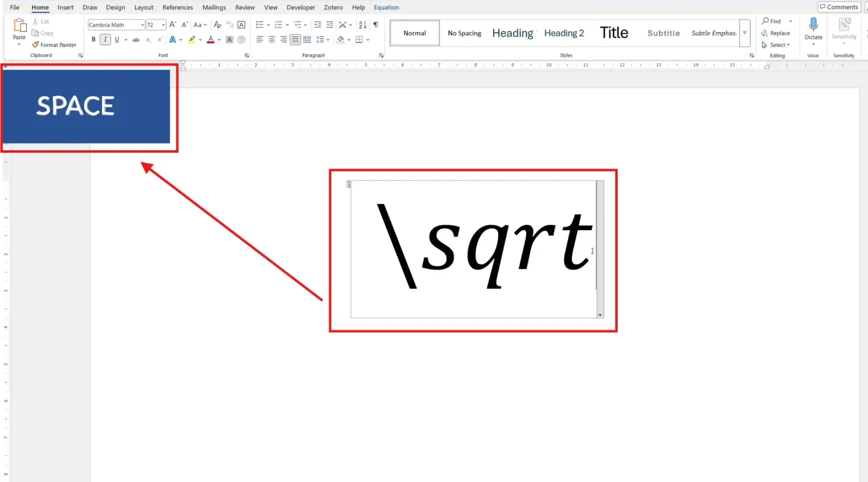Open Replace in Editing group
This screenshot has height=482, width=868.
776,33
